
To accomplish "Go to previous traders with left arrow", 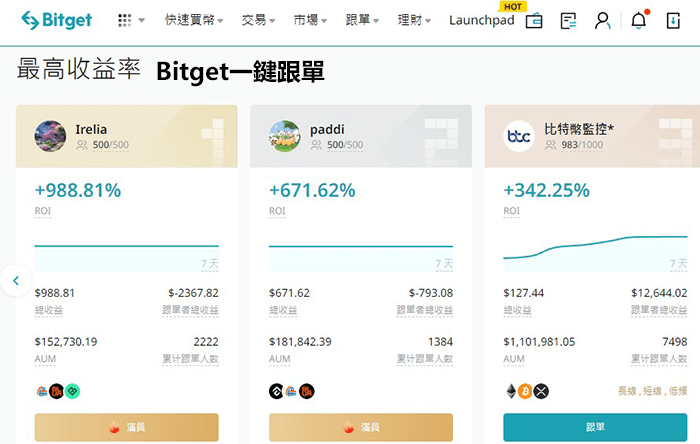I will [x=16, y=280].
